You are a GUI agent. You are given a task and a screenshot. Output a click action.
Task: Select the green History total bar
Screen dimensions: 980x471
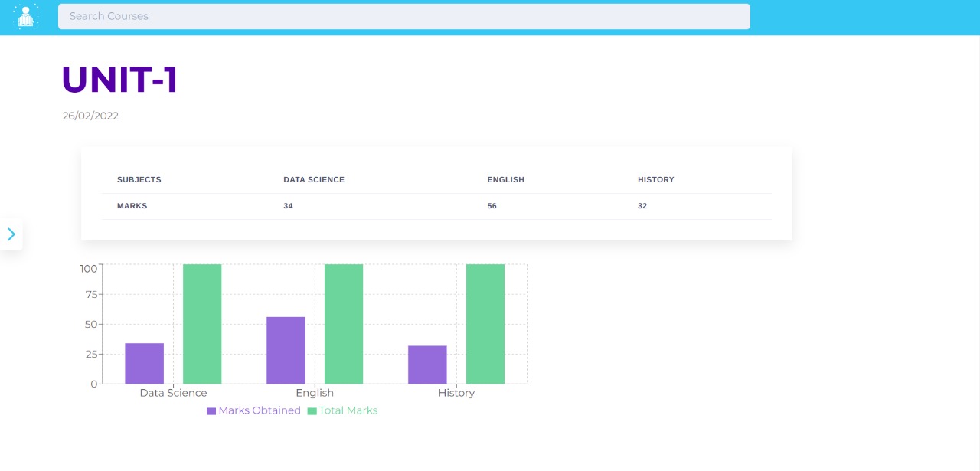(485, 324)
